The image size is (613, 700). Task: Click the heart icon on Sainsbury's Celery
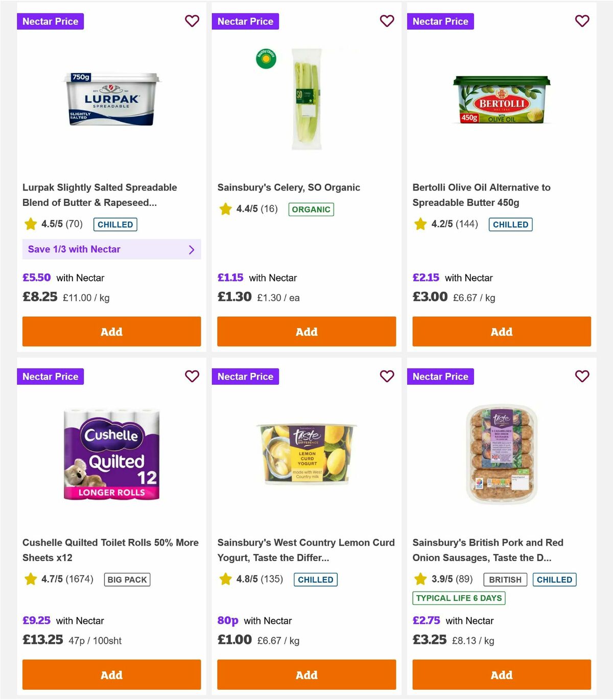(387, 21)
